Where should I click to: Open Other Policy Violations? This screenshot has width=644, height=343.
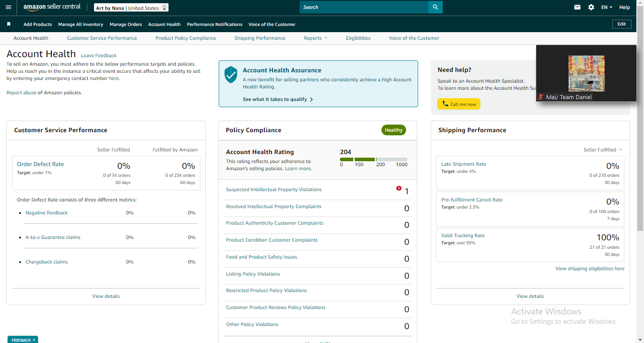pos(252,324)
